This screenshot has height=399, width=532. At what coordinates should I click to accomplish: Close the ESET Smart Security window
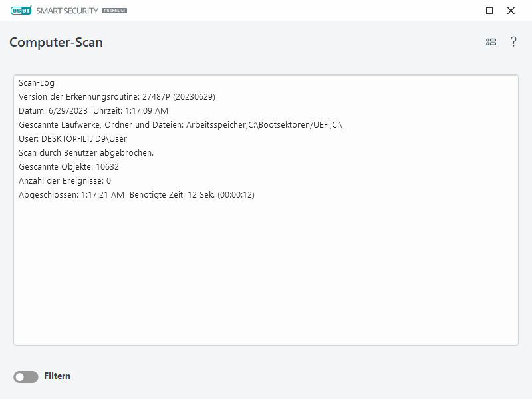pos(511,11)
